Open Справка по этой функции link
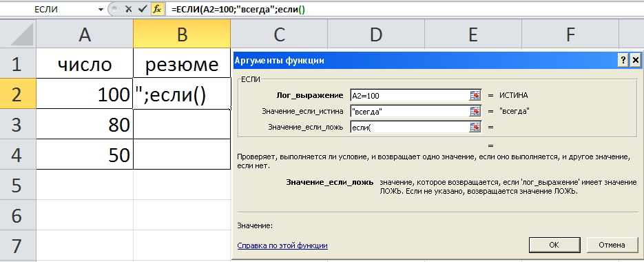 282,245
